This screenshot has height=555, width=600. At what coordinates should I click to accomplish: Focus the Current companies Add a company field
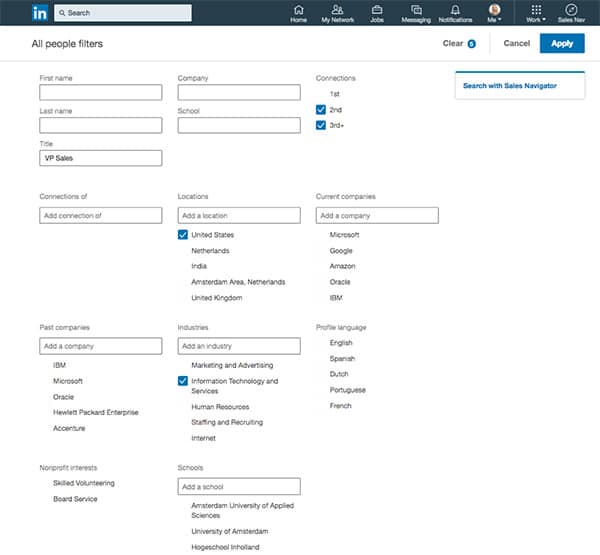(x=377, y=215)
